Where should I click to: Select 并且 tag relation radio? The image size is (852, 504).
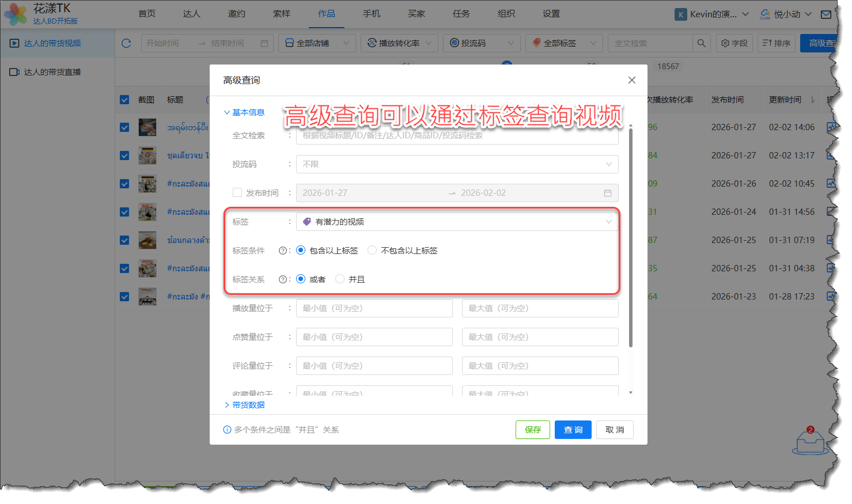point(340,279)
